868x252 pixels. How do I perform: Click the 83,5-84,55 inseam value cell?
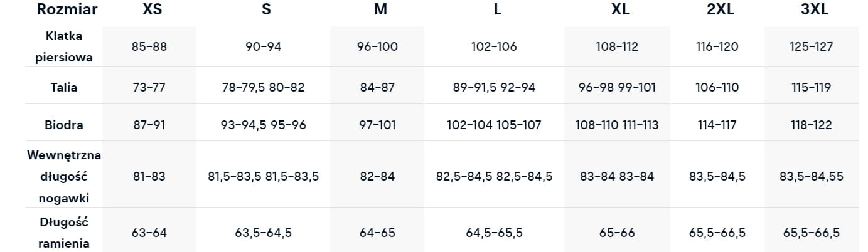tap(811, 176)
